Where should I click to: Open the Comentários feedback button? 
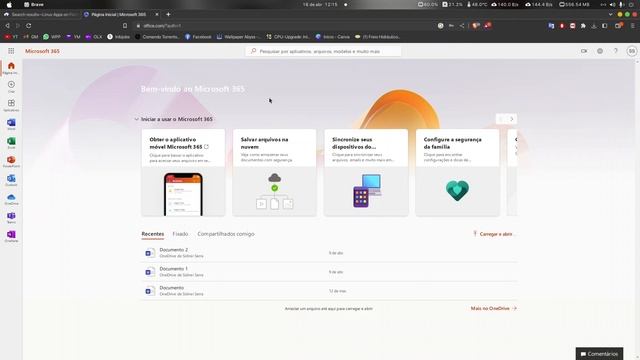coord(599,353)
